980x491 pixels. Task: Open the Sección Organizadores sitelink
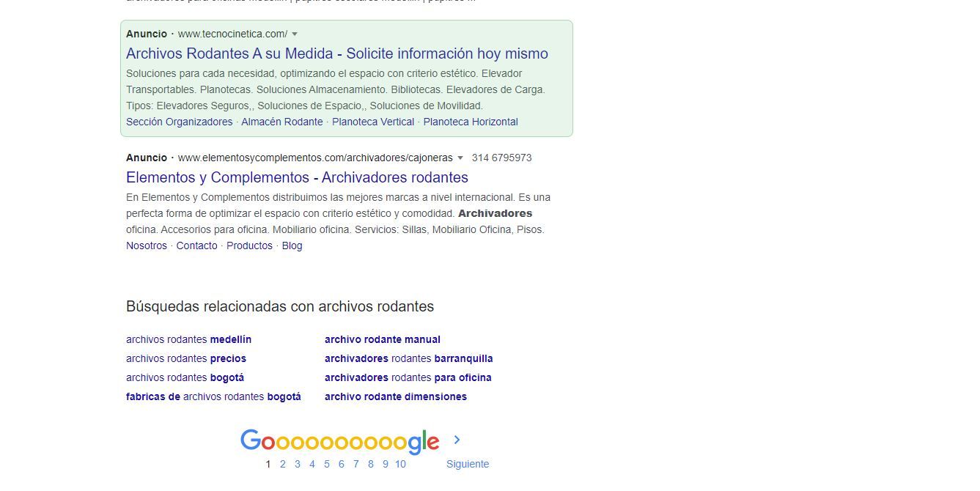[x=179, y=122]
